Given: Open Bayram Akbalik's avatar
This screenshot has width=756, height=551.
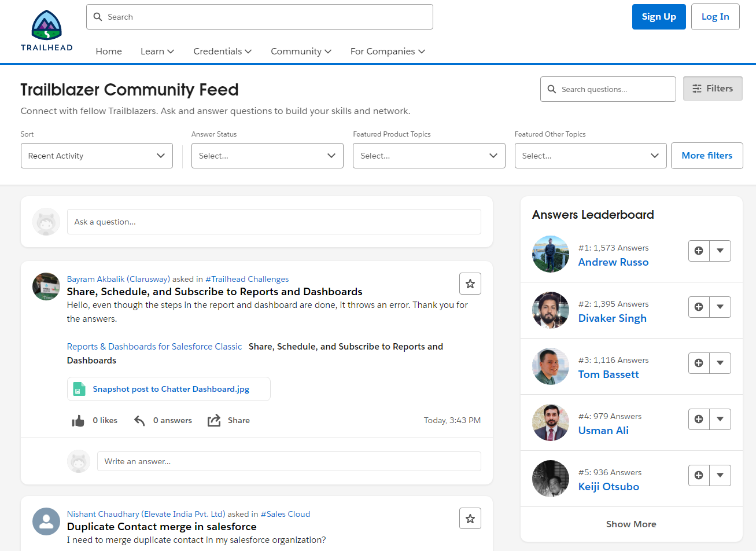Looking at the screenshot, I should click(46, 286).
